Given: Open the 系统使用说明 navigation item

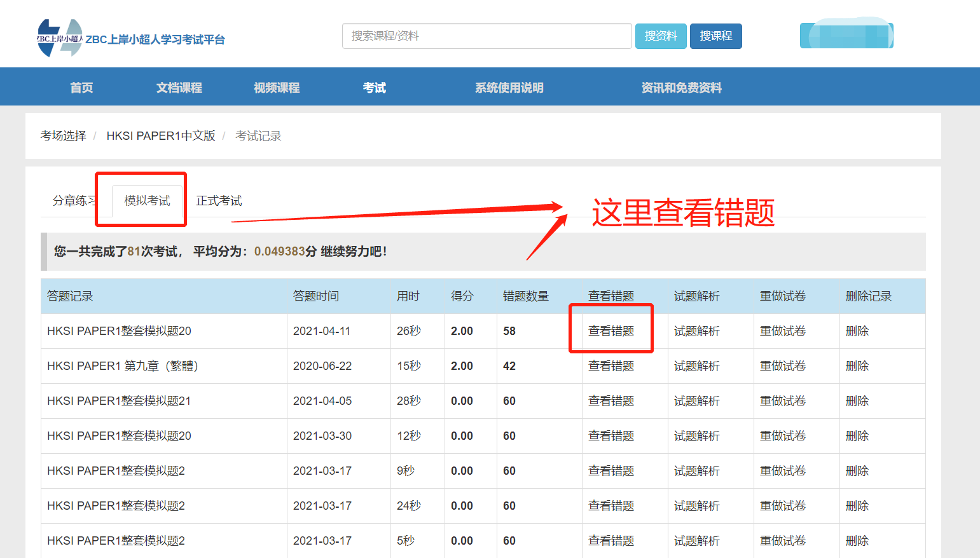Looking at the screenshot, I should point(509,88).
